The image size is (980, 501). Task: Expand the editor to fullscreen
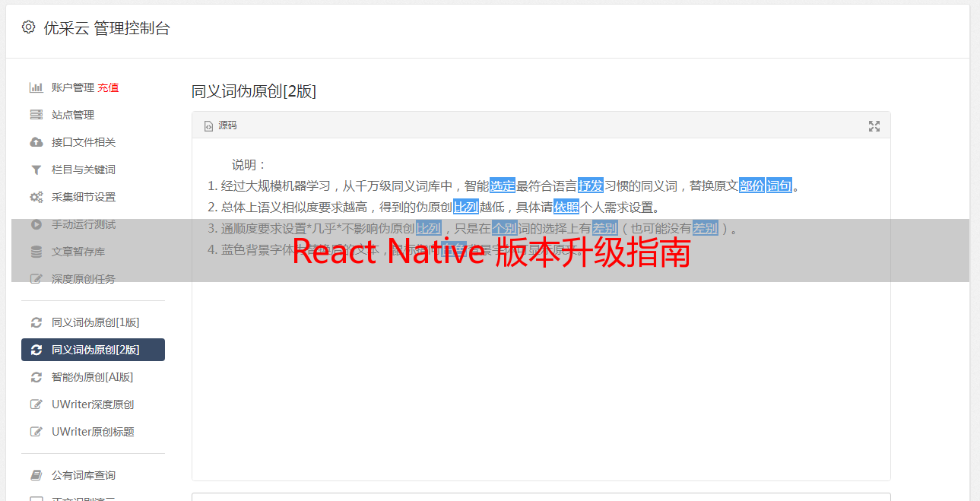[x=874, y=126]
